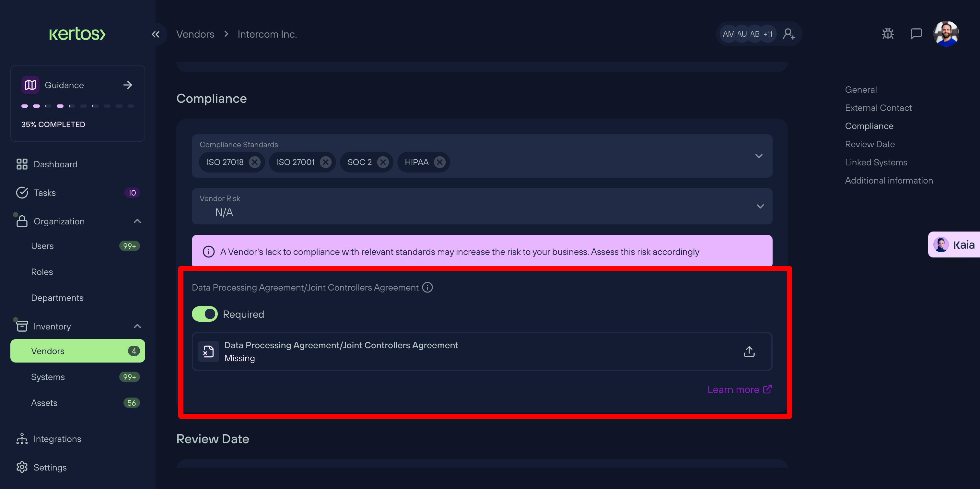Click the add user icon
Image resolution: width=980 pixels, height=489 pixels.
[789, 34]
